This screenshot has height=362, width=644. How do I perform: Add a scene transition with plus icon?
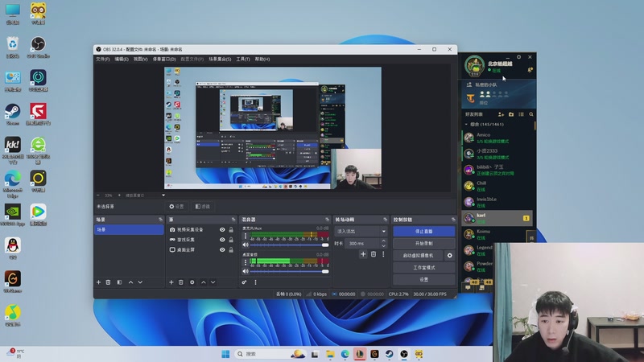tap(363, 254)
